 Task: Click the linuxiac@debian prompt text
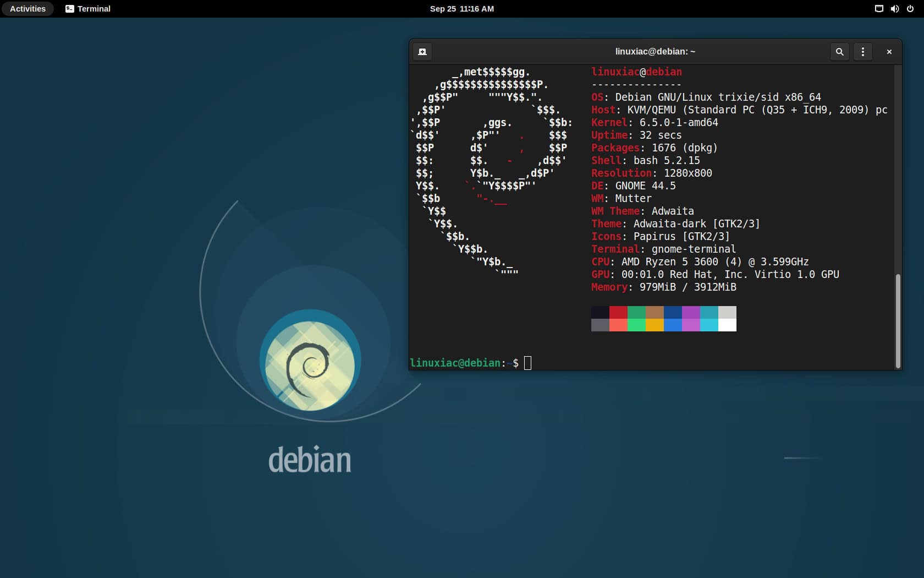[455, 363]
